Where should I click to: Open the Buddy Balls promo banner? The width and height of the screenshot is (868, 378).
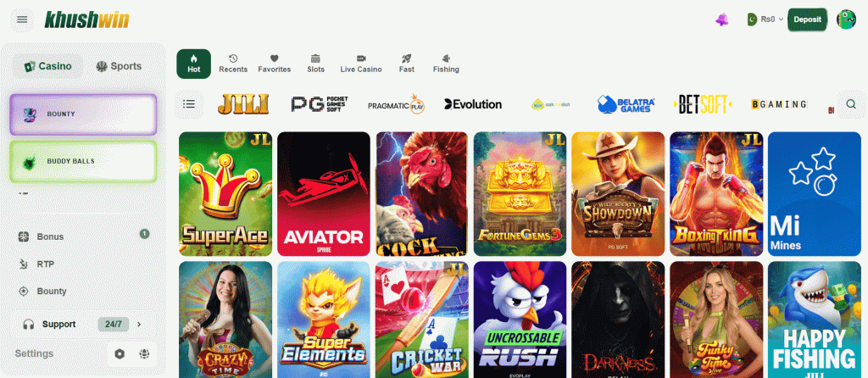coord(83,162)
